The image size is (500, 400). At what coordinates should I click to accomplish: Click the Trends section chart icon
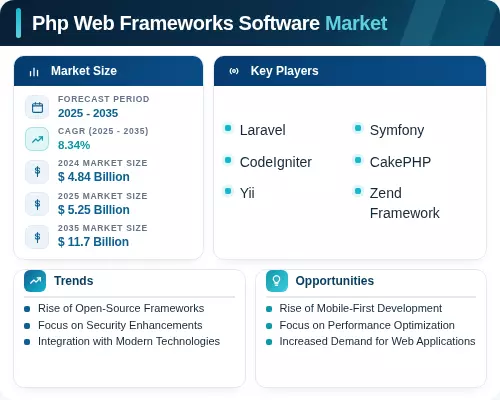[x=35, y=281]
